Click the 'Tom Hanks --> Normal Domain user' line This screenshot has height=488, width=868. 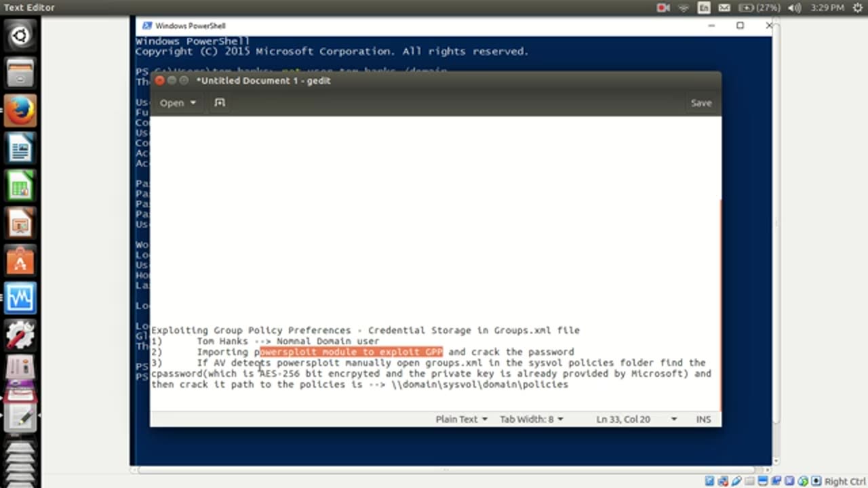[x=288, y=341]
